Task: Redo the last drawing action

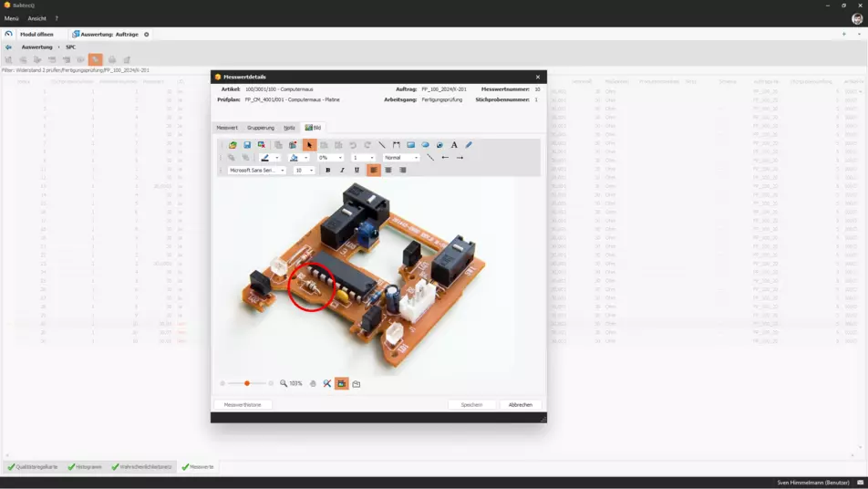Action: 367,145
